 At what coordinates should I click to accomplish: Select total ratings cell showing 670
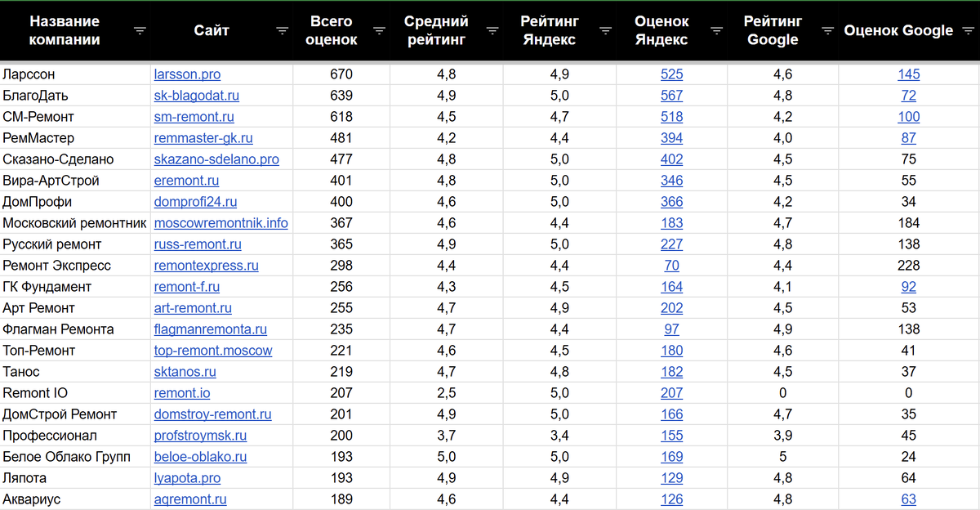(x=341, y=74)
